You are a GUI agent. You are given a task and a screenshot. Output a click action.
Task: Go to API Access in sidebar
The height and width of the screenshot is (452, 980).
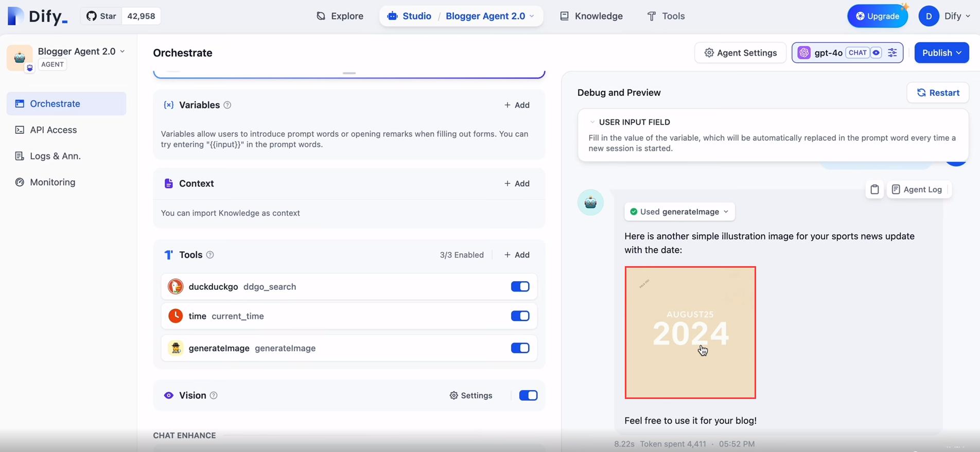pyautogui.click(x=53, y=130)
